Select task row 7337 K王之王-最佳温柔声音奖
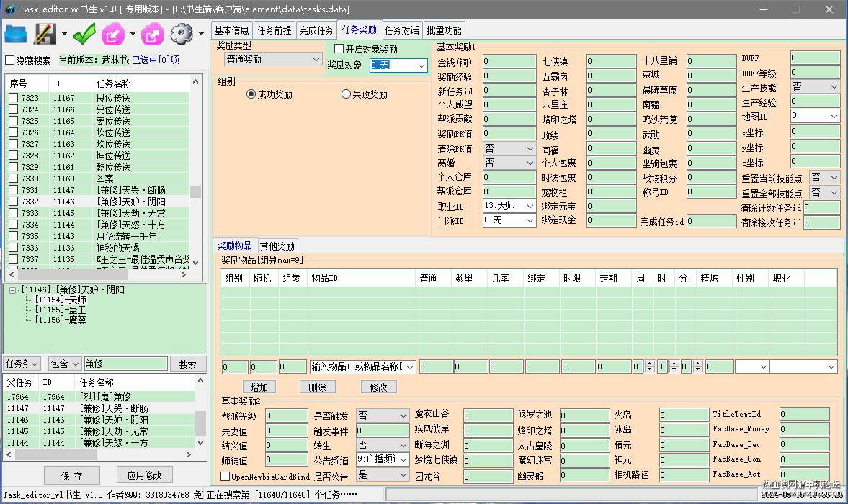 tap(99, 259)
